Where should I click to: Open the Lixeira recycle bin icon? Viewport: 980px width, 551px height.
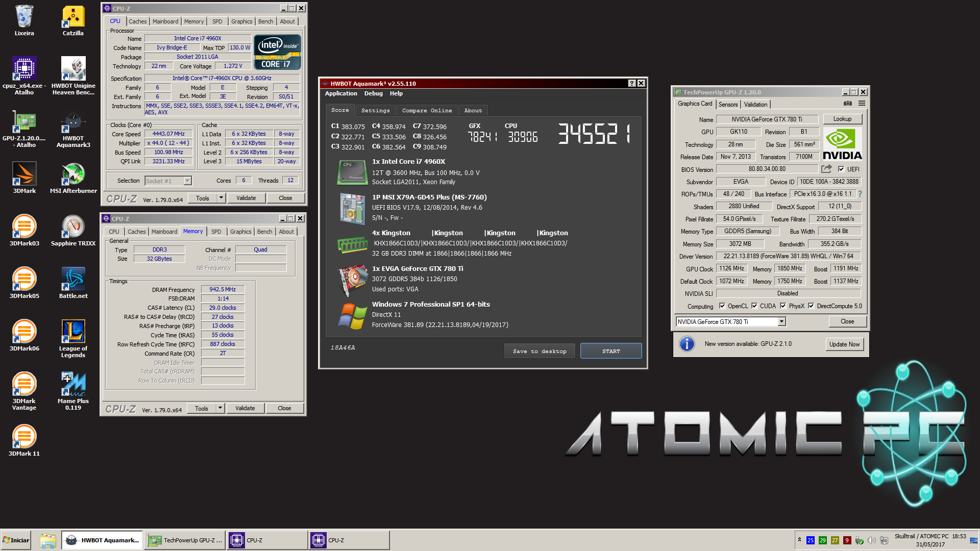[x=24, y=20]
